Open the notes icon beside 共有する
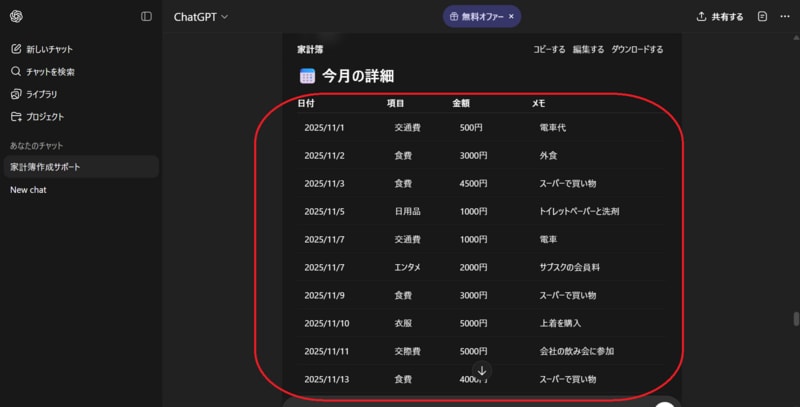 point(763,17)
